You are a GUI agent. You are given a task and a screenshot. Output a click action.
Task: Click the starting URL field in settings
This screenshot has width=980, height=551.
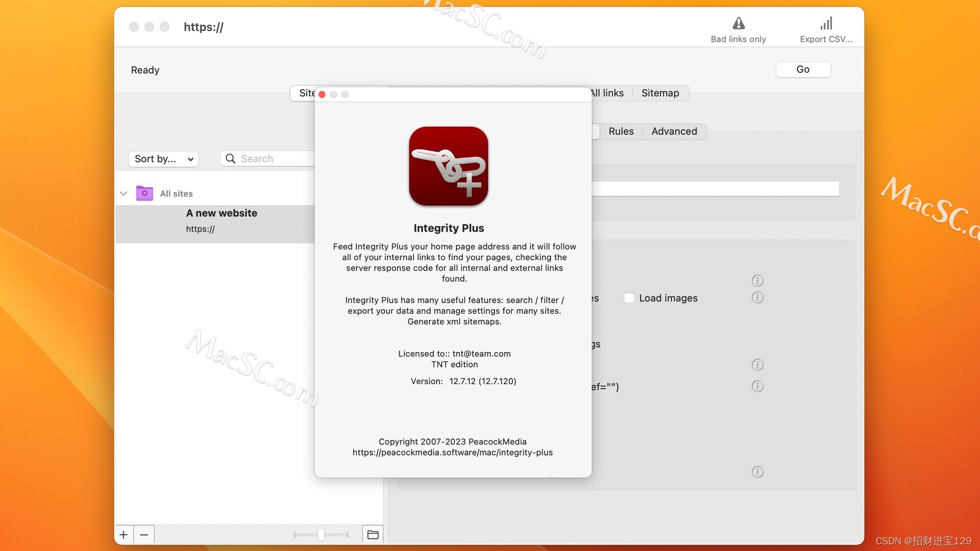click(x=715, y=188)
